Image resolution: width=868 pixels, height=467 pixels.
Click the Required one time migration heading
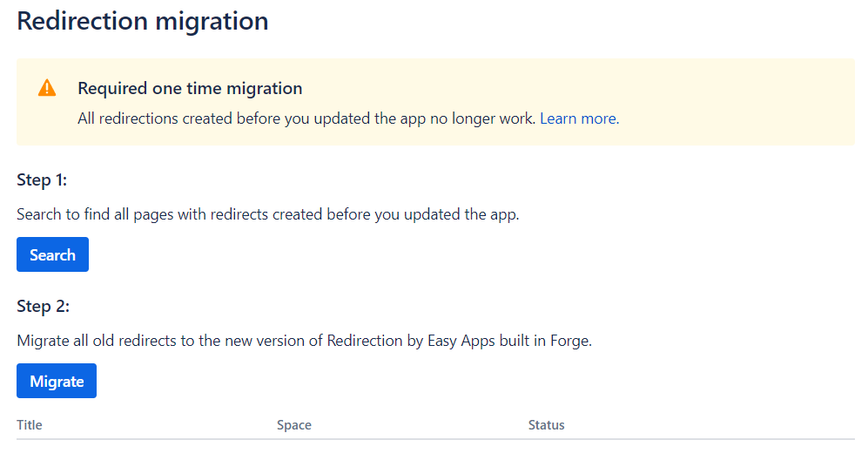[190, 88]
